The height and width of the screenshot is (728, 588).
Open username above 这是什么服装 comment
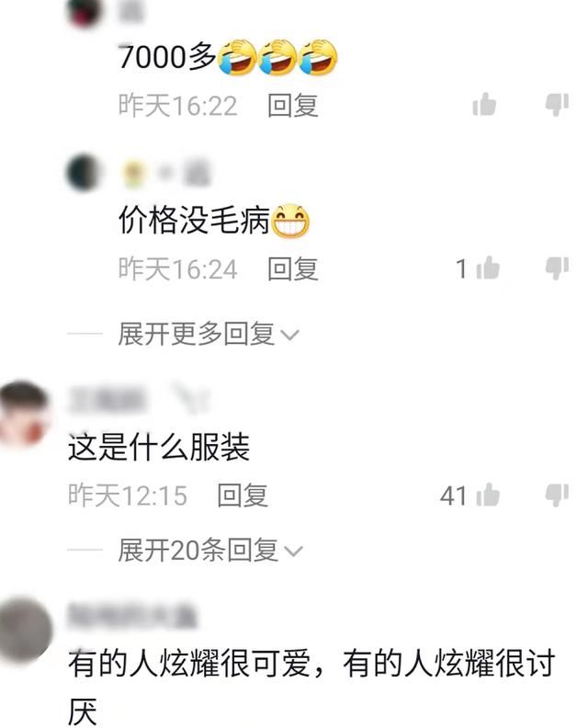click(x=107, y=399)
